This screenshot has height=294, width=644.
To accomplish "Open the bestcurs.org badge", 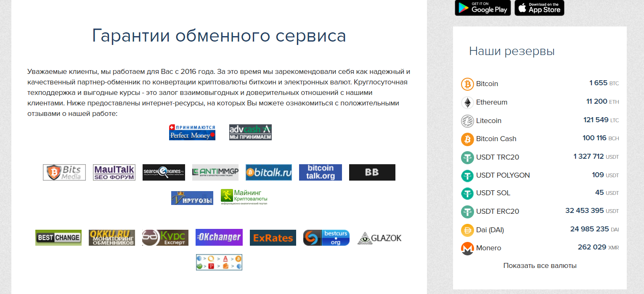I will pos(326,238).
